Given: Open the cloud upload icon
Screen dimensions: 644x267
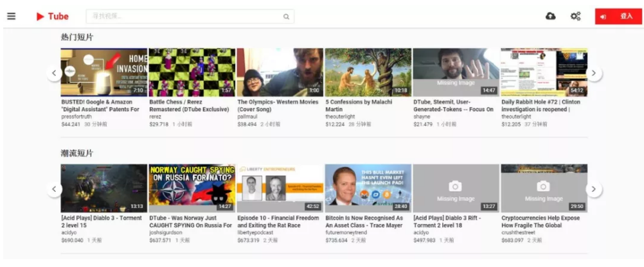Looking at the screenshot, I should coord(550,16).
